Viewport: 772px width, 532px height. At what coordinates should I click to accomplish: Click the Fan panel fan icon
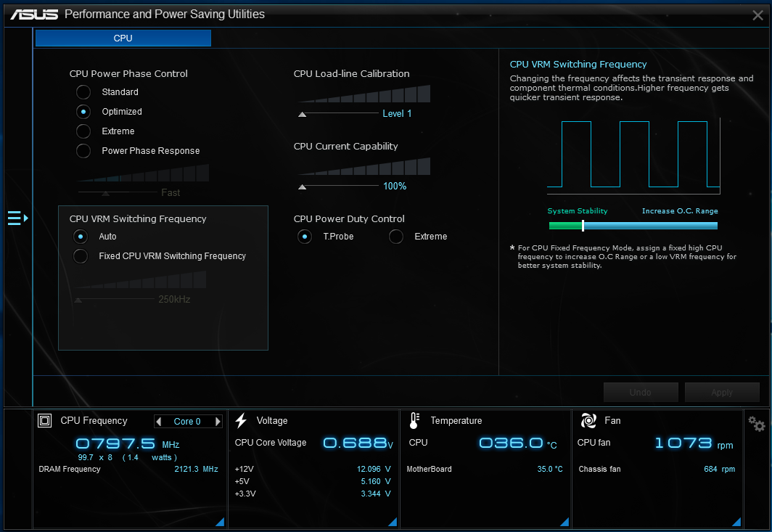coord(588,421)
